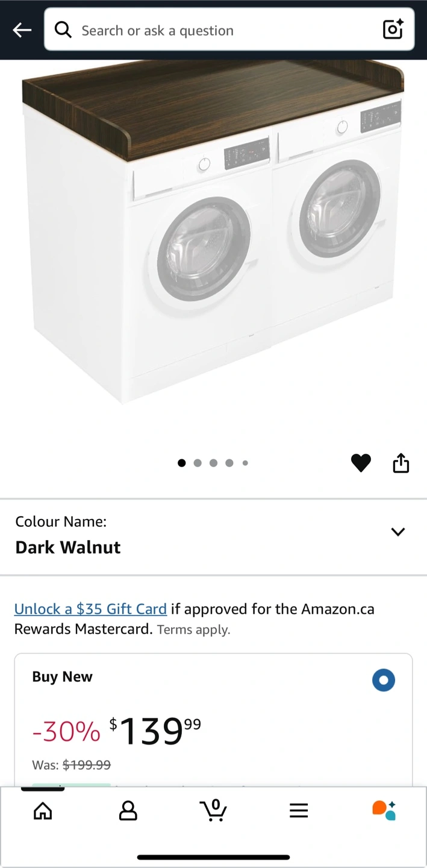
Task: Go to Home tab icon
Action: click(x=43, y=811)
